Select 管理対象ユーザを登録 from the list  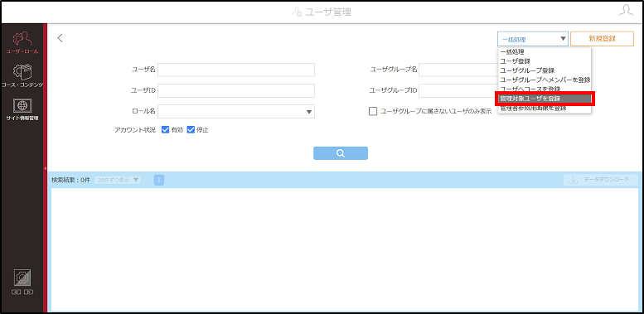tap(545, 99)
